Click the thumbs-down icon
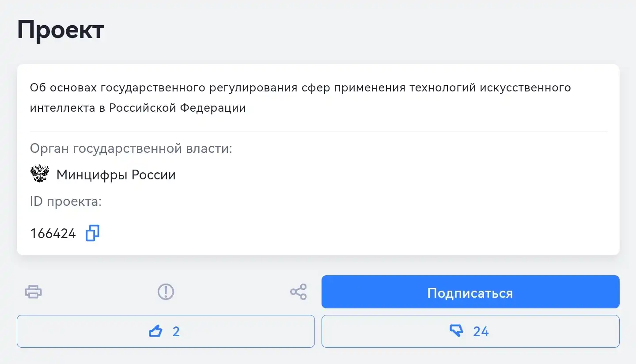Screen dimensions: 636x364 click(x=456, y=331)
